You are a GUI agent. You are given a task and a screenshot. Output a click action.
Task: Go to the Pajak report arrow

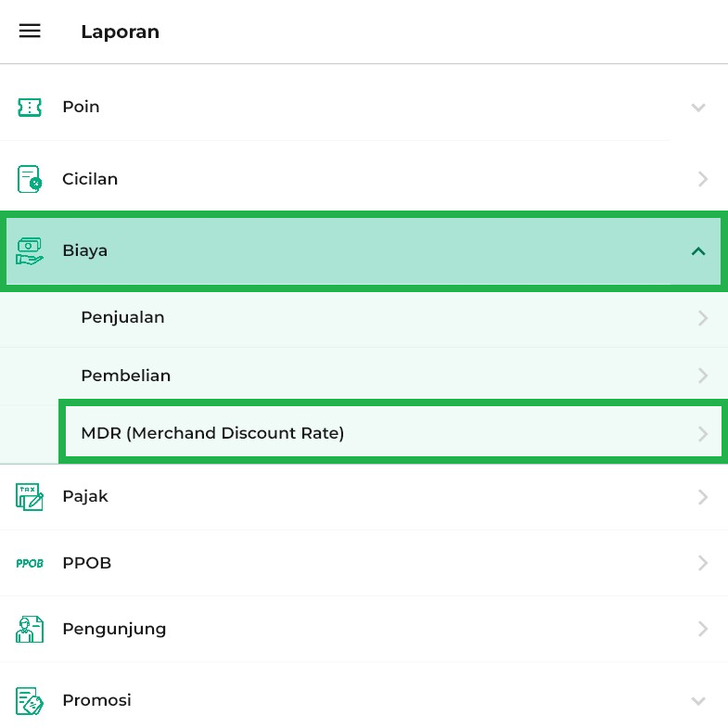point(703,497)
